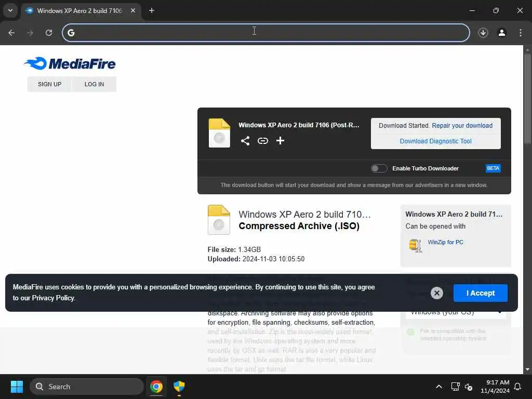Click the upload date '2024-11-03 10:05:50'
532x399 pixels.
coord(273,259)
